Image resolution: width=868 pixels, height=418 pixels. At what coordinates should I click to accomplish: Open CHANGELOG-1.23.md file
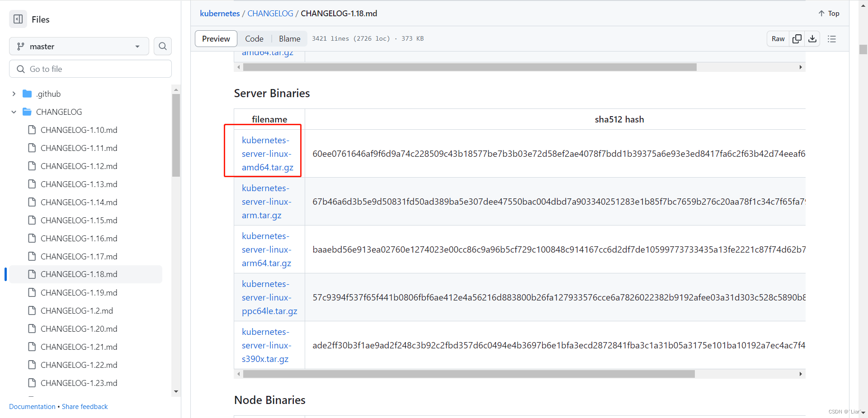click(x=79, y=383)
